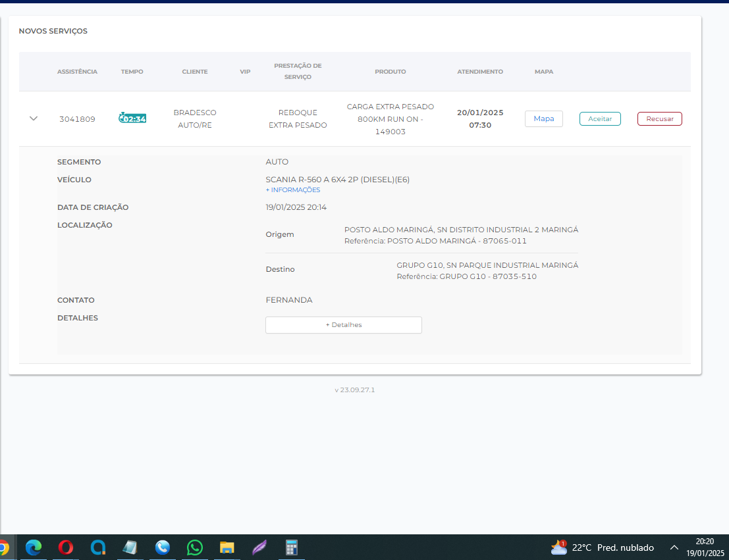Screen dimensions: 729x560
Task: Click the countdown timer badge 02:34
Action: pos(132,118)
